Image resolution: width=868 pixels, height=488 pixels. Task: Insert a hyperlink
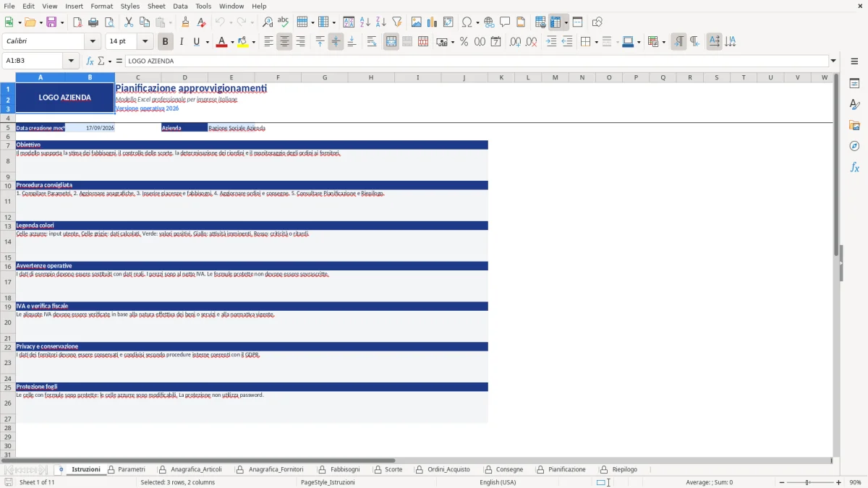490,22
